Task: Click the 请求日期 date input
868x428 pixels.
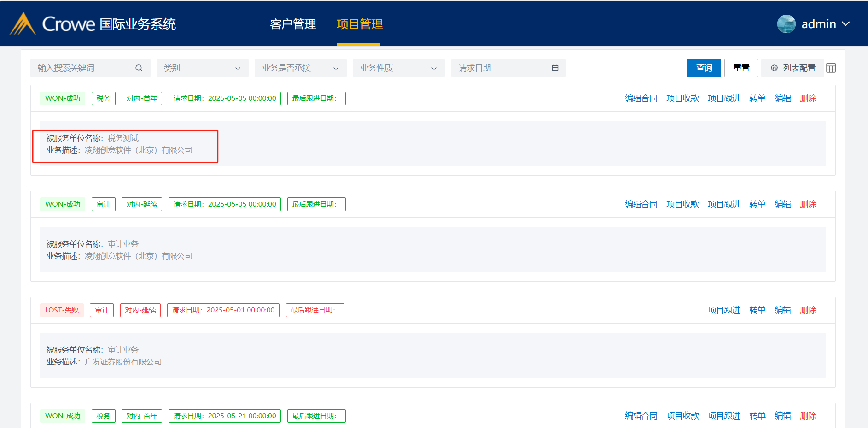Action: point(508,68)
